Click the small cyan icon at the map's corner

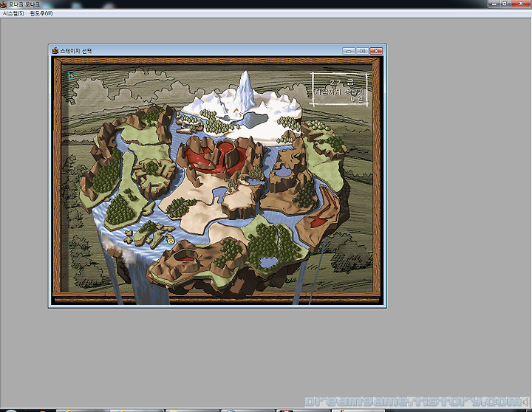[x=71, y=75]
